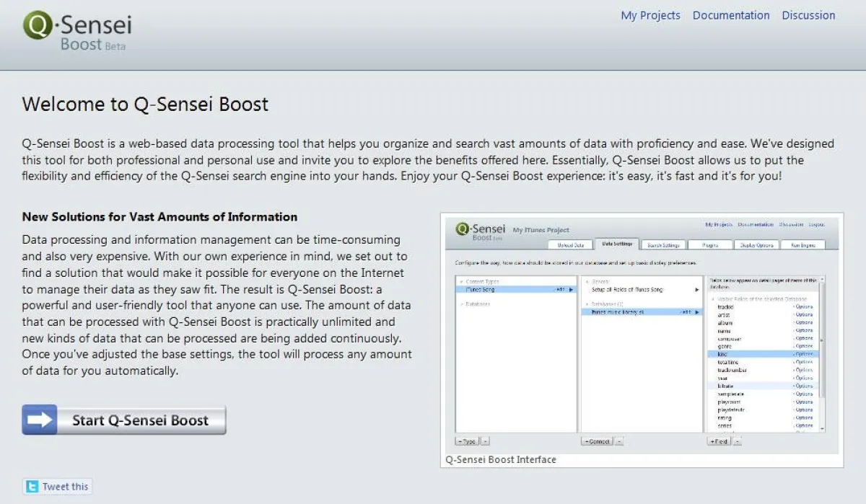
Task: Expand the arrow beside iTunes Song entry
Action: pyautogui.click(x=572, y=289)
